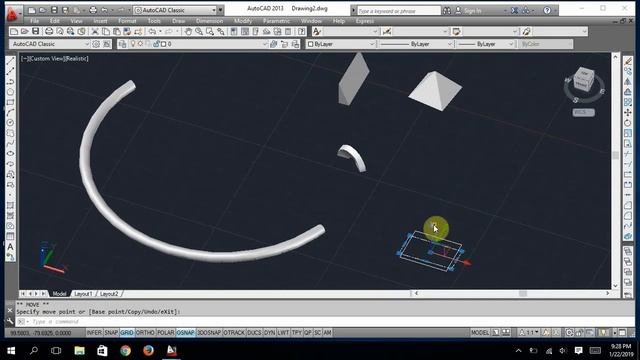Open the annotation scale 1:1 dropdown

(529, 333)
